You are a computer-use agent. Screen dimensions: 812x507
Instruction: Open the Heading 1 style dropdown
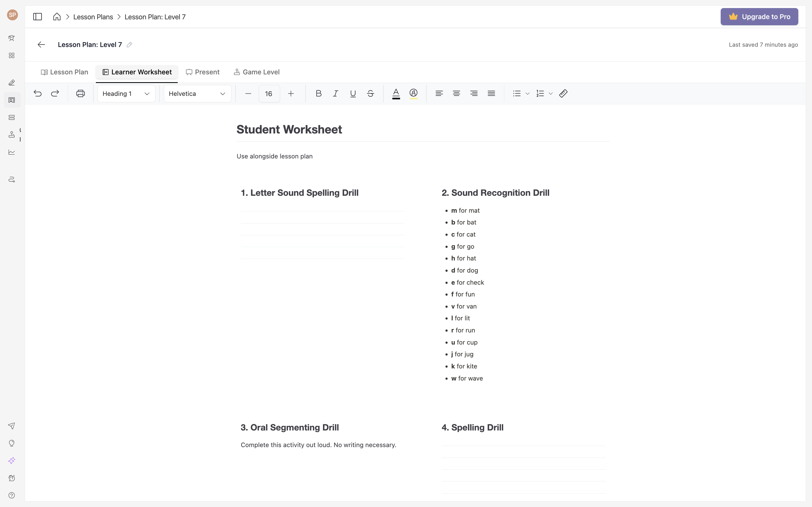[126, 93]
